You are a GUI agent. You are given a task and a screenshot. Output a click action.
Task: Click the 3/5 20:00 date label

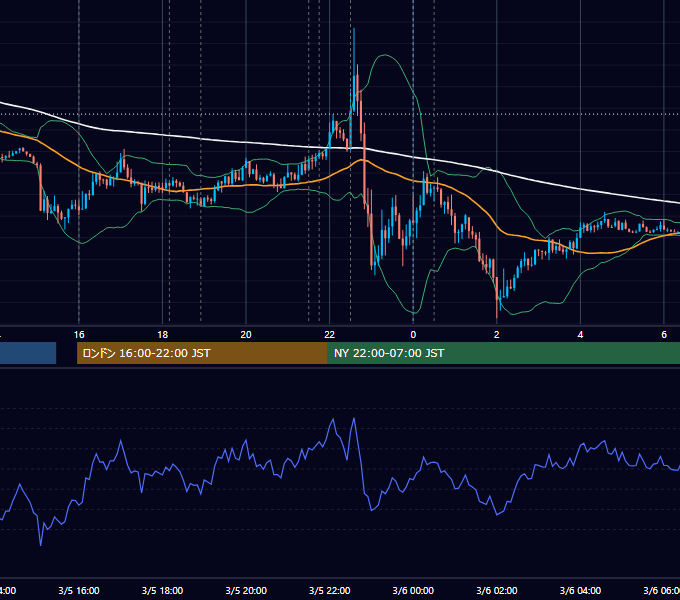tap(246, 590)
